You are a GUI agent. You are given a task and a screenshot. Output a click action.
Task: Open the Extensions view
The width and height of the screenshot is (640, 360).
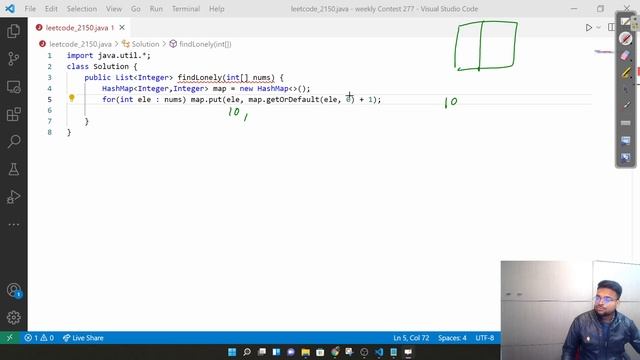point(13,114)
